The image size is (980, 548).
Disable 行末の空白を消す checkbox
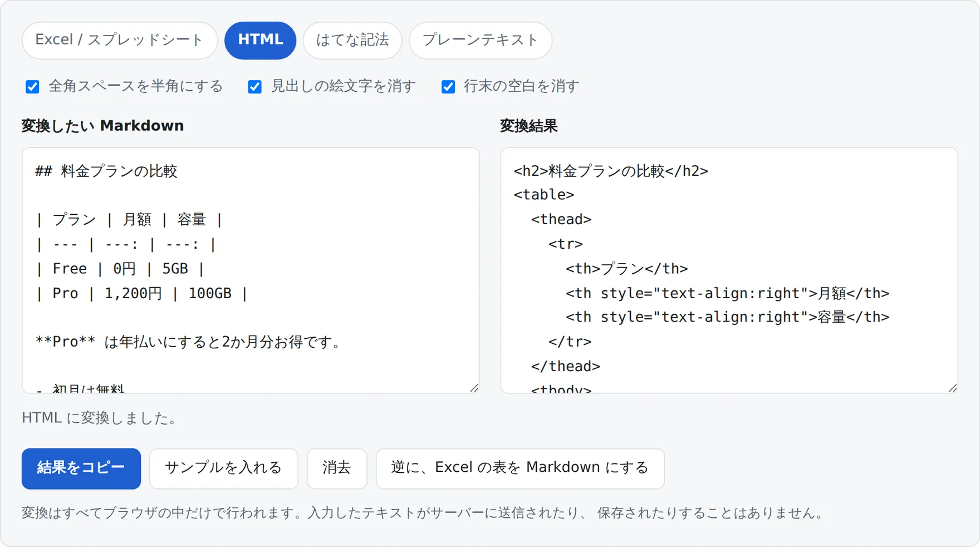[448, 87]
